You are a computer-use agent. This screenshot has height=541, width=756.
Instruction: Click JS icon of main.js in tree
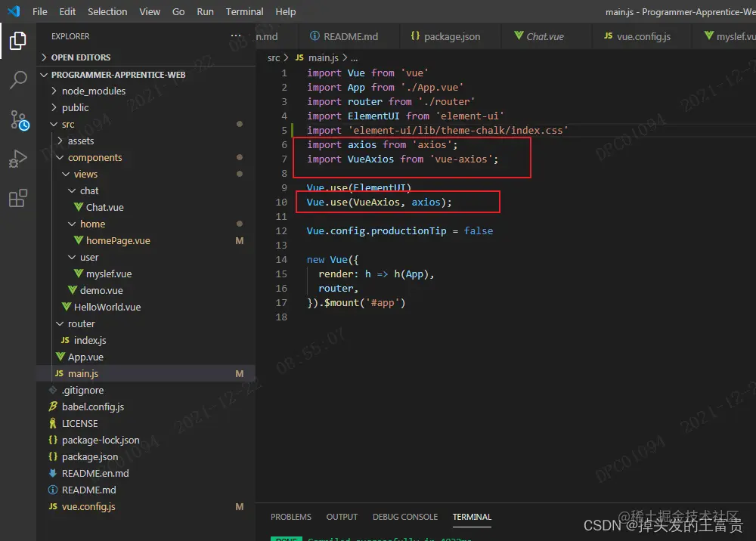coord(59,373)
